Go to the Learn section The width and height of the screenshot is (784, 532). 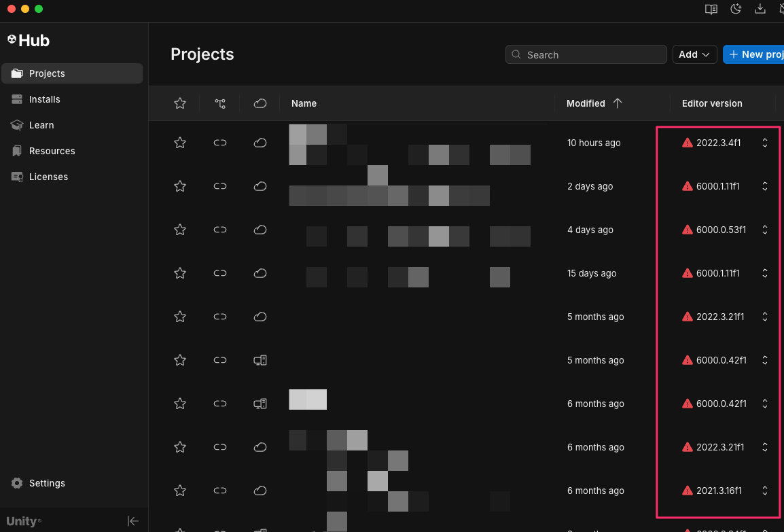42,125
